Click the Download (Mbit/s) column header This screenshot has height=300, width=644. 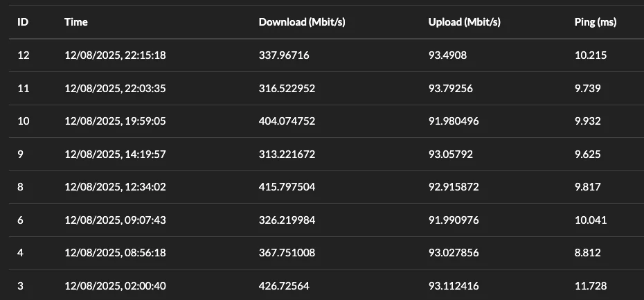click(x=302, y=22)
